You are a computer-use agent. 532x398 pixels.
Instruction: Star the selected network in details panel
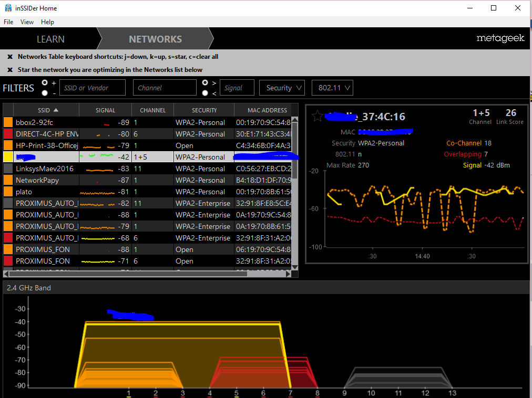[x=316, y=116]
